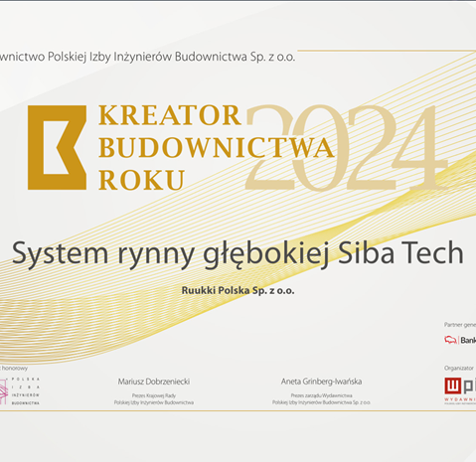Select the heading 'System rynny głębokiej Siba Tech'

pos(238,253)
